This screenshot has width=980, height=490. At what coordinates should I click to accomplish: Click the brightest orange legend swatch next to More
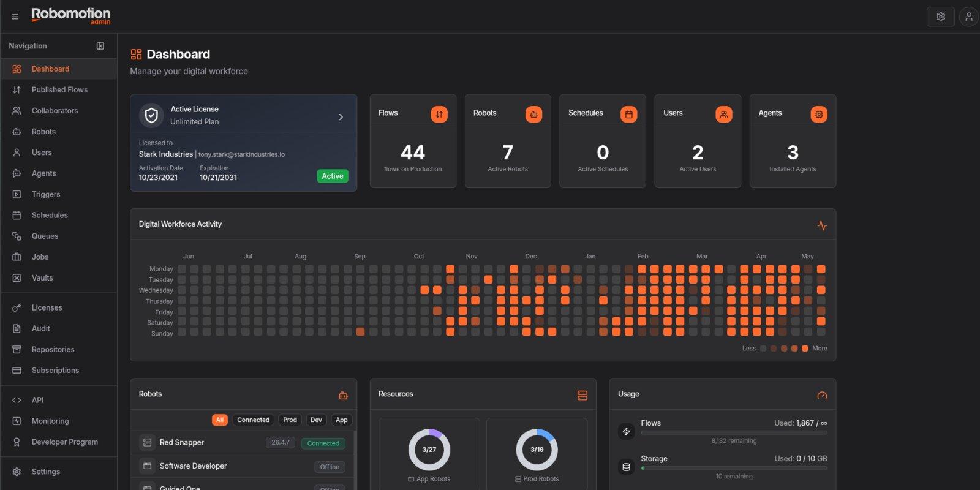click(x=805, y=349)
